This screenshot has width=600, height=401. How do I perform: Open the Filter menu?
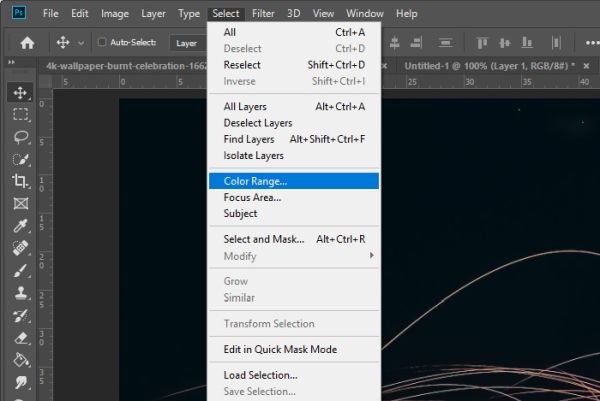(x=263, y=14)
